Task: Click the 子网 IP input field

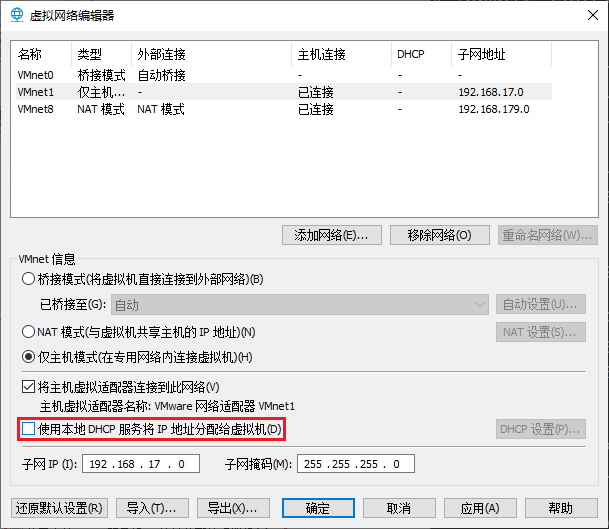Action: (141, 464)
